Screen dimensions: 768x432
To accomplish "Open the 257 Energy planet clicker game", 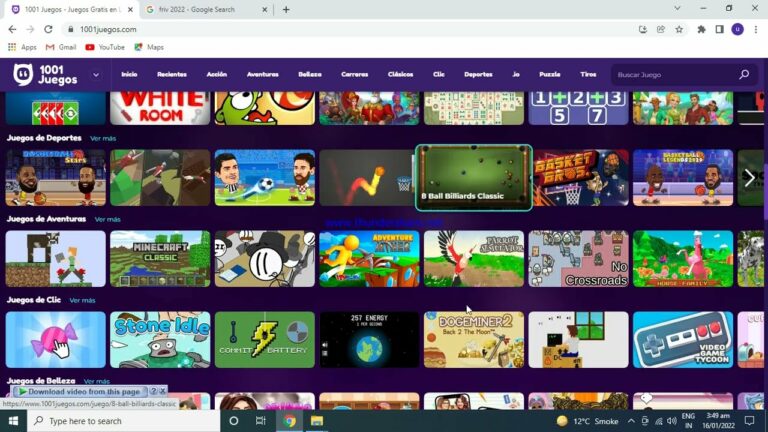I will 369,339.
